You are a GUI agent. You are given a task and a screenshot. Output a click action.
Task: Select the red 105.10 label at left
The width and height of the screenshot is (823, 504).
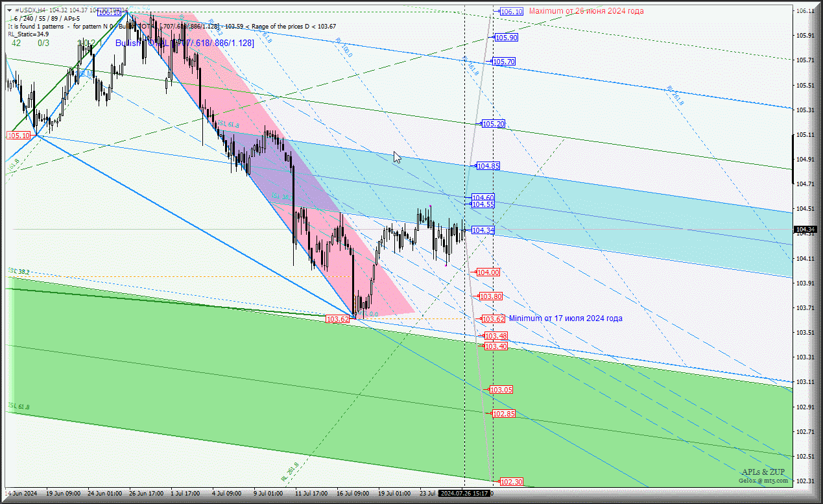point(18,136)
